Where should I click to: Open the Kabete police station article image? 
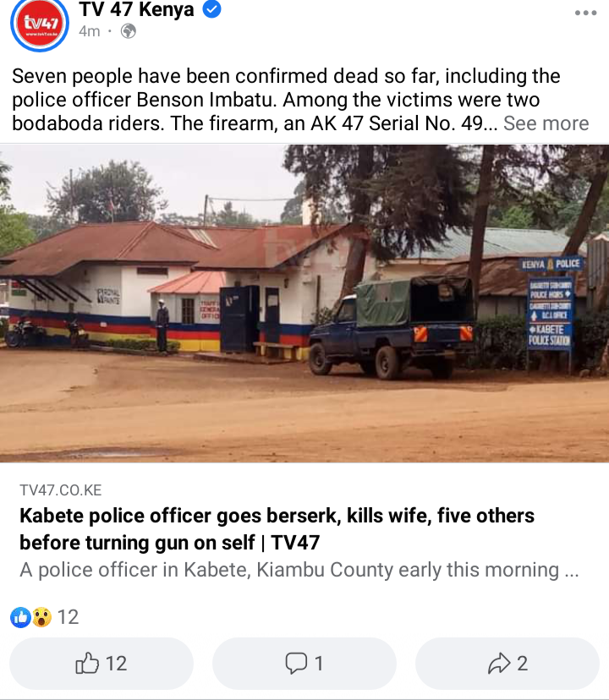304,304
